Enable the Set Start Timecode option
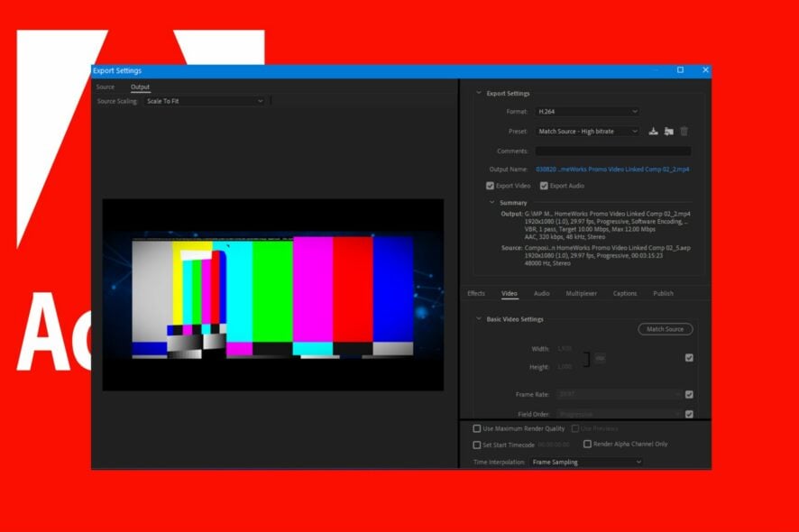 click(476, 445)
